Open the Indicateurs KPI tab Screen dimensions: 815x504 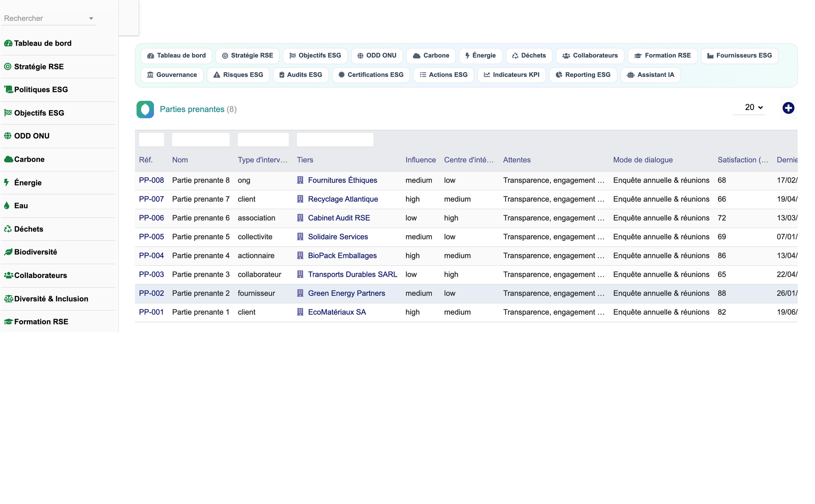tap(511, 75)
